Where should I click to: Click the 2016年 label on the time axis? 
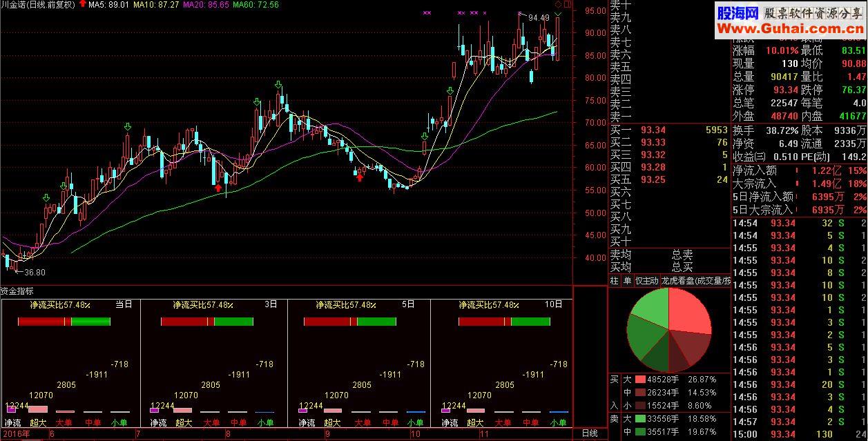(15, 433)
